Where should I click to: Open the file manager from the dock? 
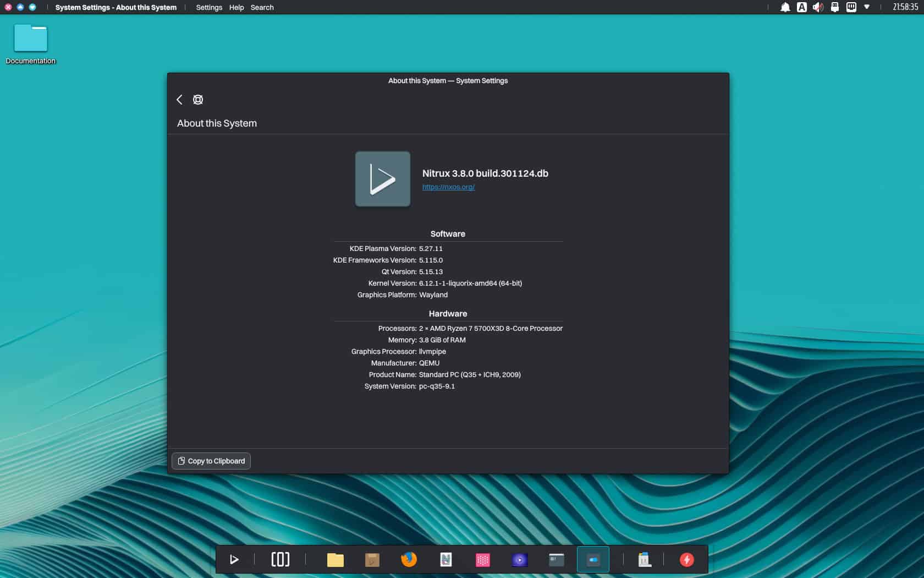coord(335,559)
